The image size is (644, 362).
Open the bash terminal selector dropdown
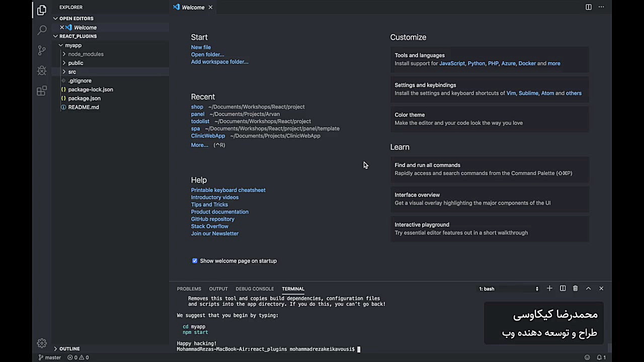tap(509, 289)
